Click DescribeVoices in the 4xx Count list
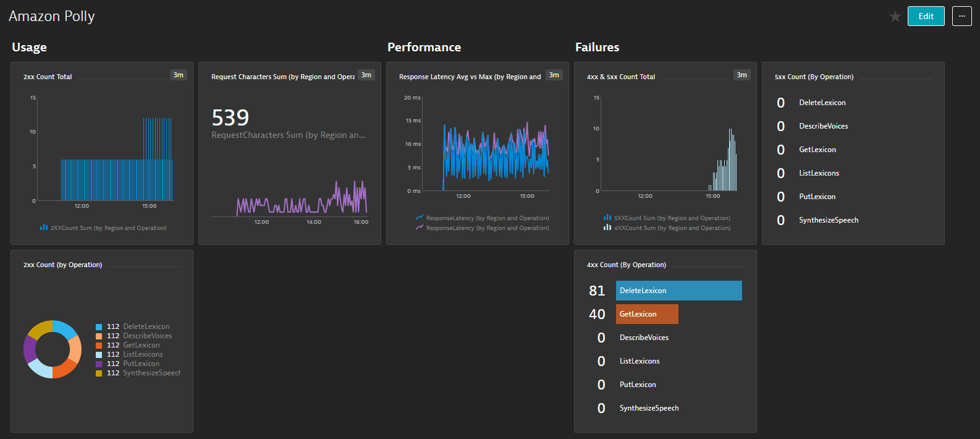This screenshot has height=439, width=980. tap(644, 338)
